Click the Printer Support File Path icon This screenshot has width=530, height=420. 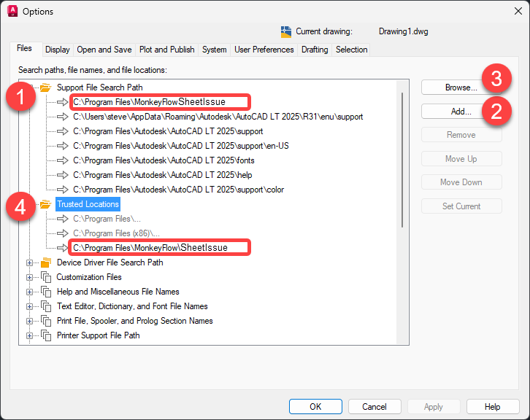point(46,335)
